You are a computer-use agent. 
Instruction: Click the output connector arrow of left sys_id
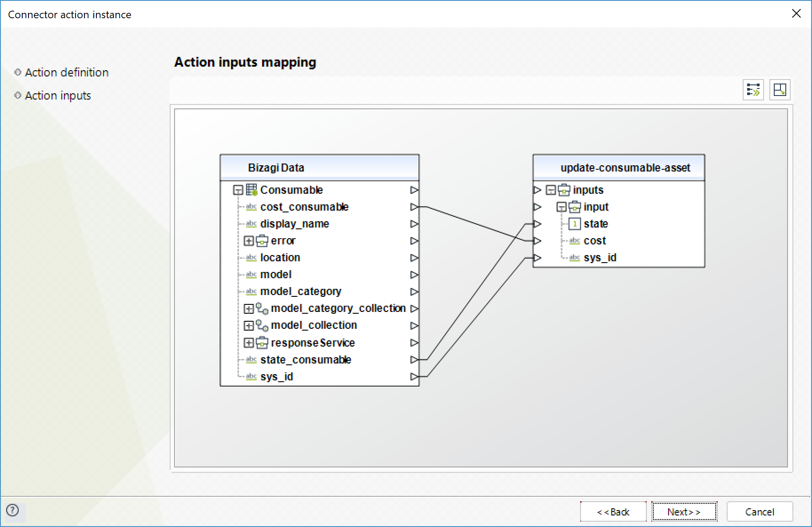point(414,377)
